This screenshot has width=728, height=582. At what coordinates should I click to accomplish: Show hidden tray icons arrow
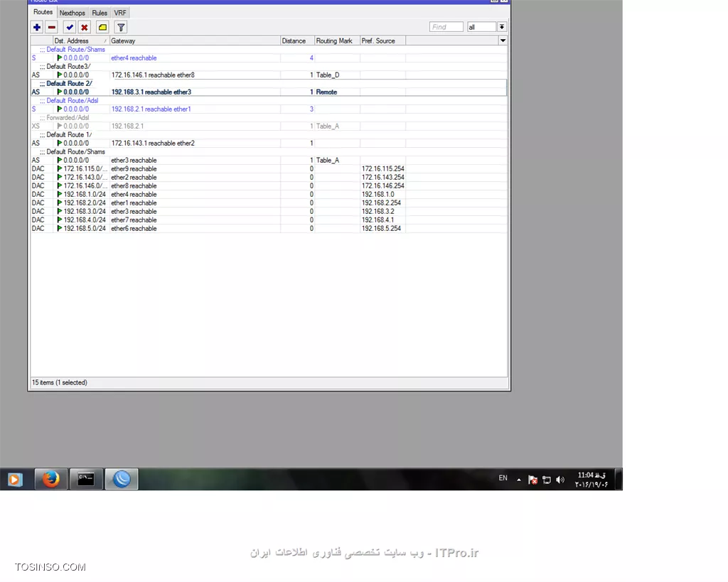point(518,480)
